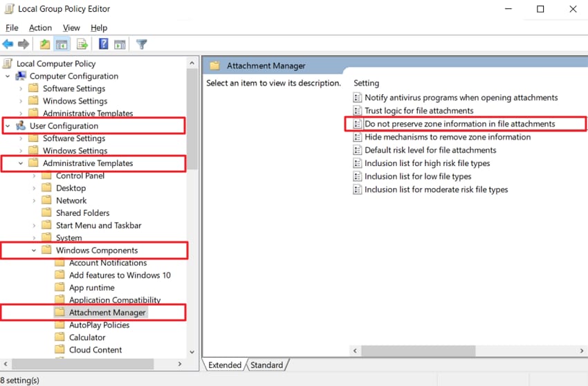
Task: Expand Software Settings under Computer Configuration
Action: (x=21, y=89)
